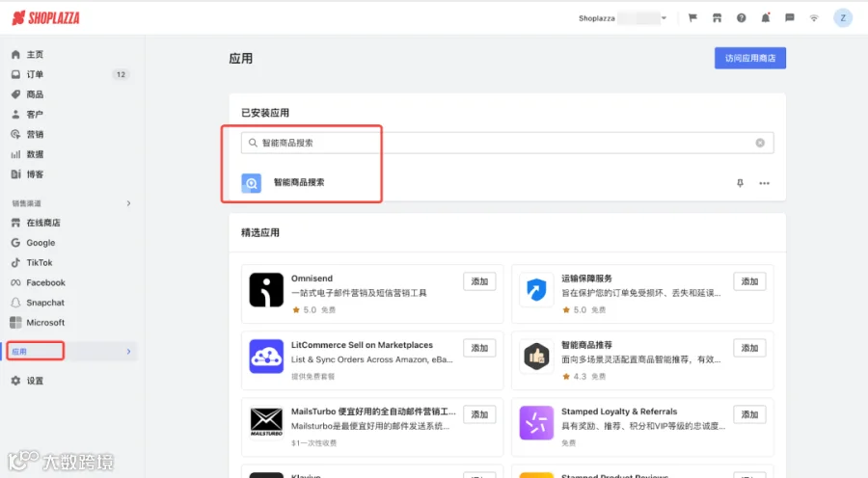
Task: Click the Stamped Loyalty & Referrals icon
Action: (536, 422)
